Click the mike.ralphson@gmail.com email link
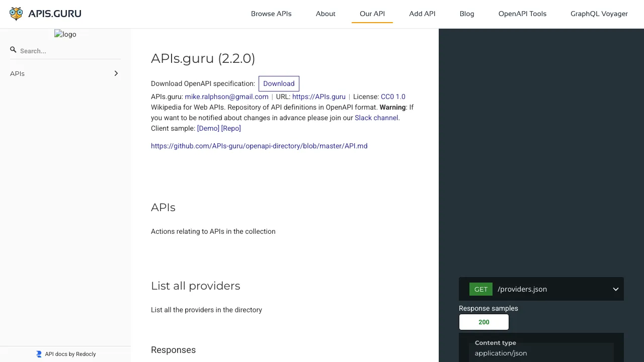The image size is (644, 362). (x=226, y=97)
